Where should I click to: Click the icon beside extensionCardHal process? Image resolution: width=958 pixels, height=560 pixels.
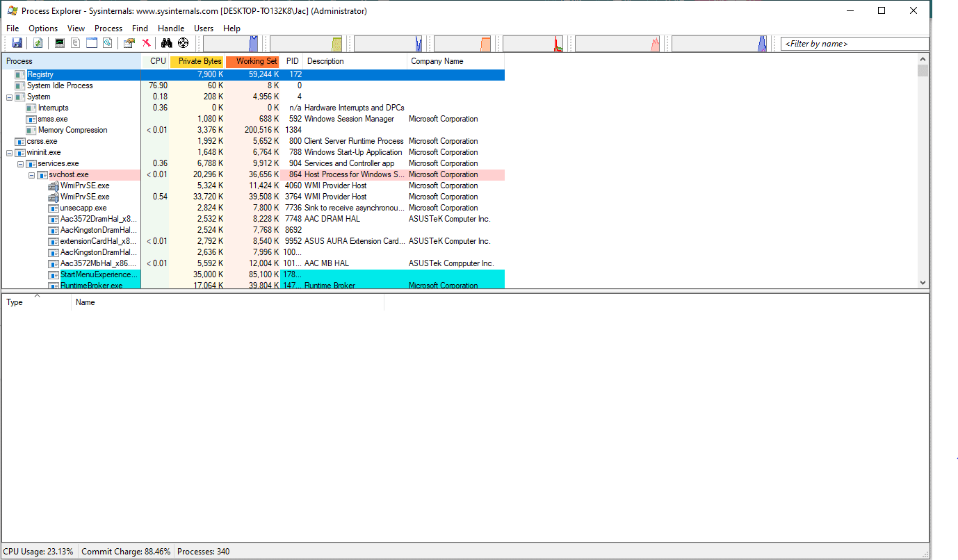[54, 241]
